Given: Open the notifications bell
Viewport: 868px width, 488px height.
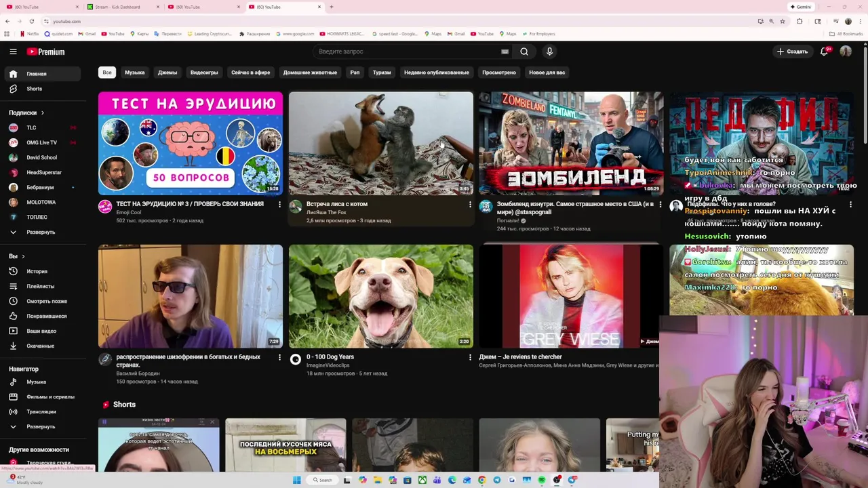Looking at the screenshot, I should pyautogui.click(x=825, y=52).
